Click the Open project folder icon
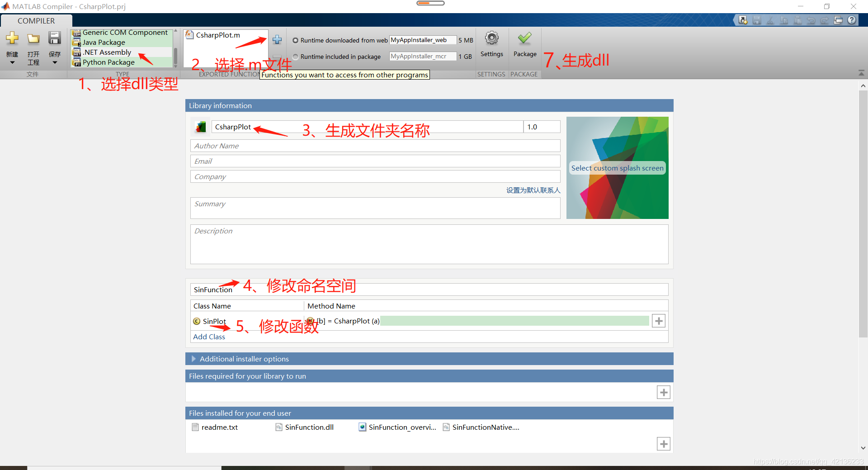 [33, 38]
